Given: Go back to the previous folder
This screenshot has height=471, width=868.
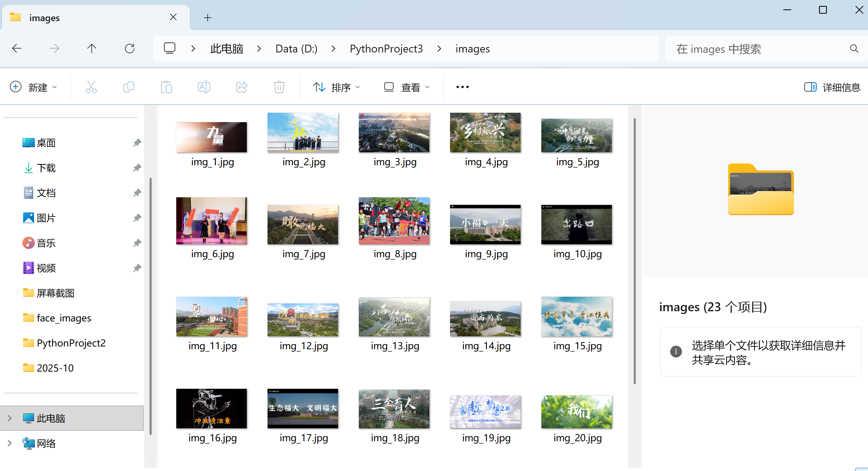Looking at the screenshot, I should (x=16, y=48).
